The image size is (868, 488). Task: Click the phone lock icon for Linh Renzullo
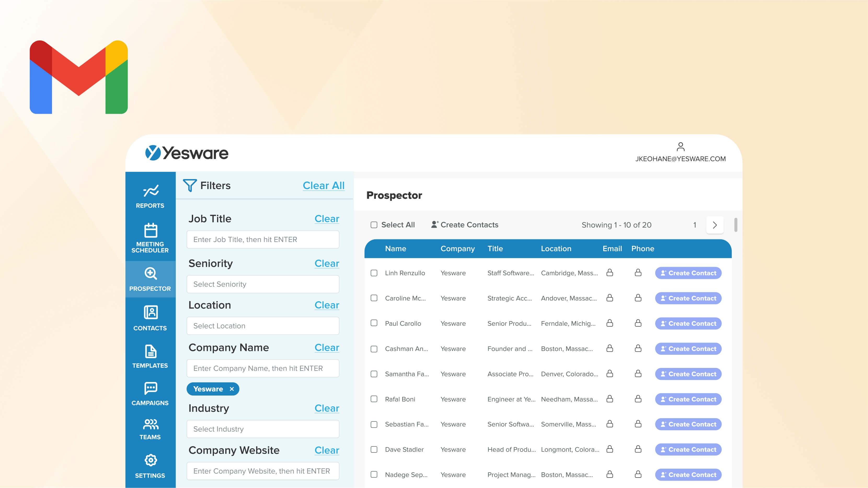(x=638, y=273)
